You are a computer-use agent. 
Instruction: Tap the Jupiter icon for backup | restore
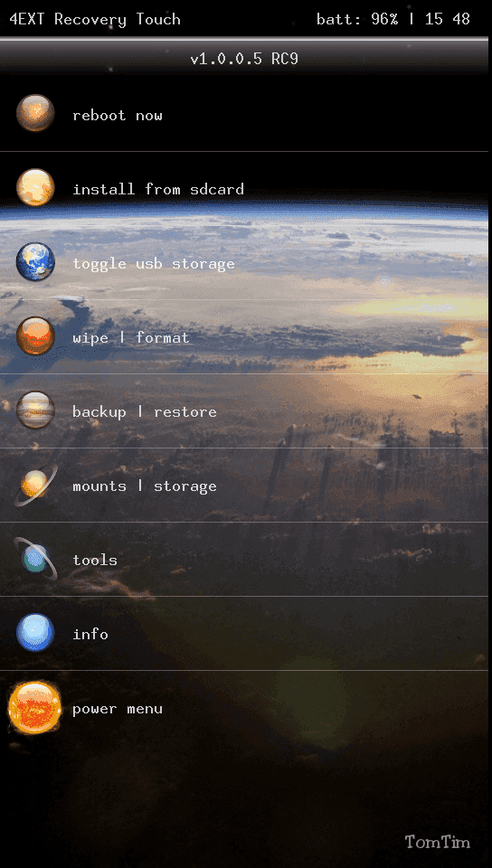(x=35, y=410)
